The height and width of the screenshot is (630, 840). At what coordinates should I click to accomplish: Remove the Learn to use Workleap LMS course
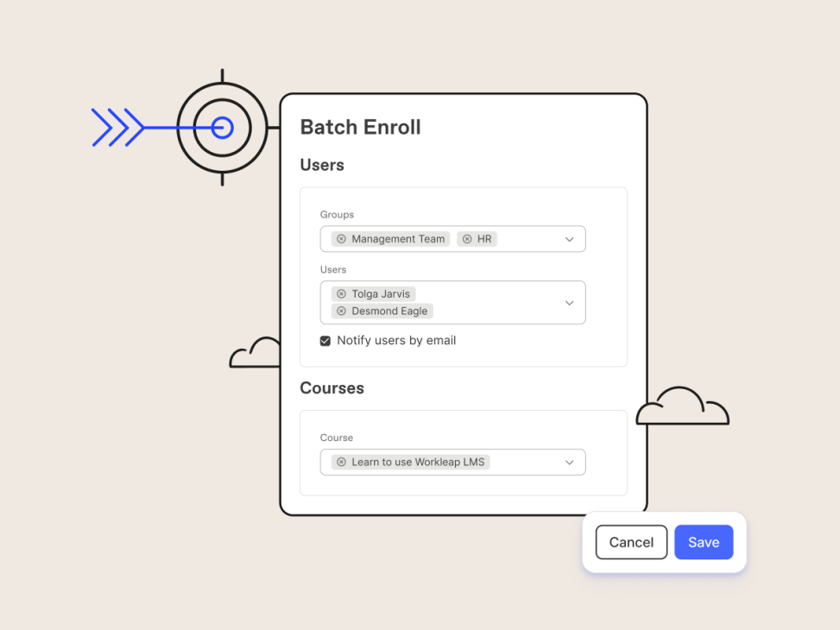341,463
